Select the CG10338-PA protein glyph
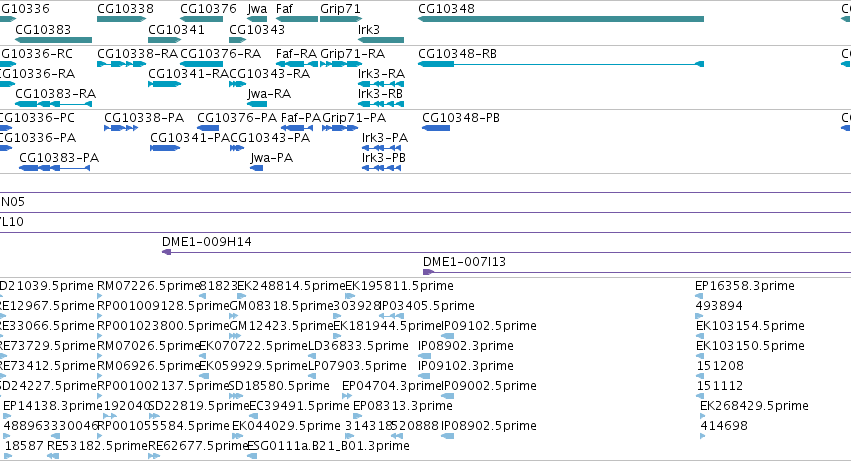 tap(121, 128)
